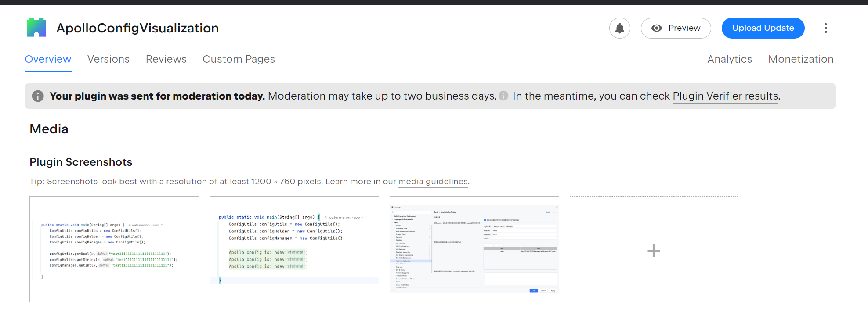Click the Preview button with eye icon
This screenshot has height=318, width=868.
pos(676,28)
